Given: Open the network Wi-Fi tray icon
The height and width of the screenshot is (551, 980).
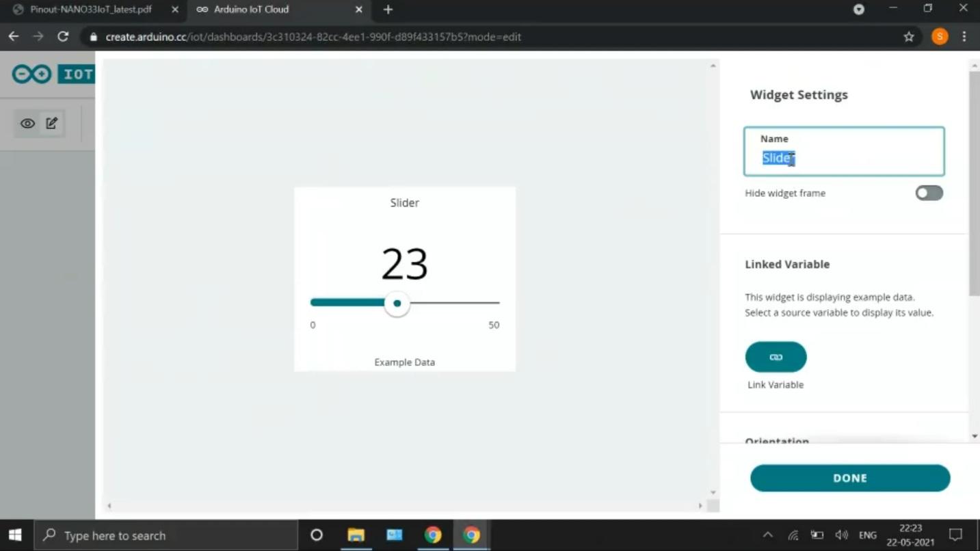Looking at the screenshot, I should [793, 535].
